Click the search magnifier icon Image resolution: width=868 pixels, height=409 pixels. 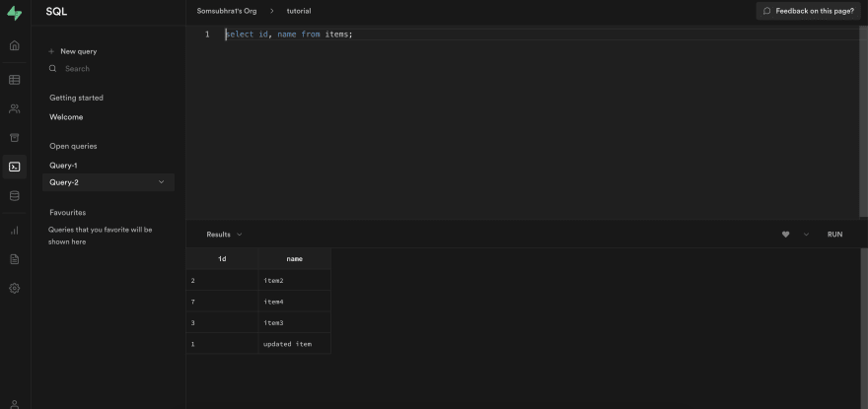[52, 69]
